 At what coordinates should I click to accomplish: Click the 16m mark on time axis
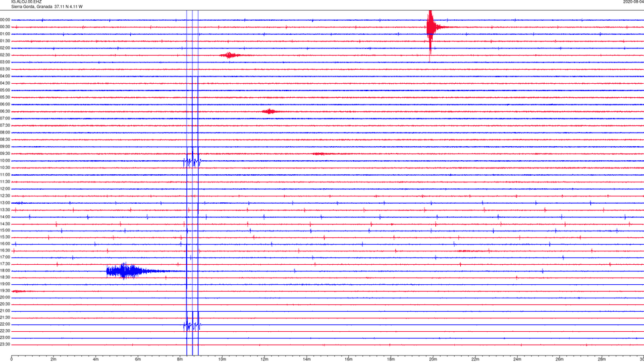pyautogui.click(x=349, y=359)
